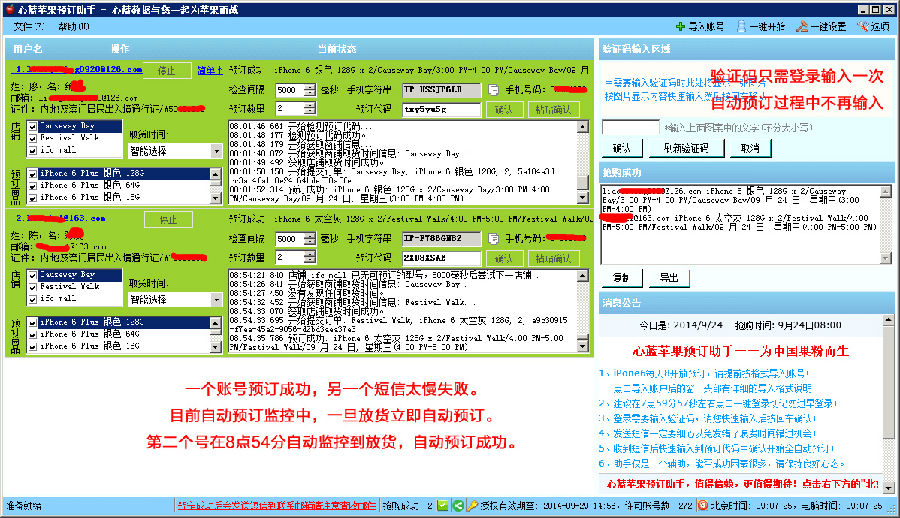This screenshot has height=518, width=900.
Task: Click confirm button beside second reservation code
Action: tap(504, 258)
